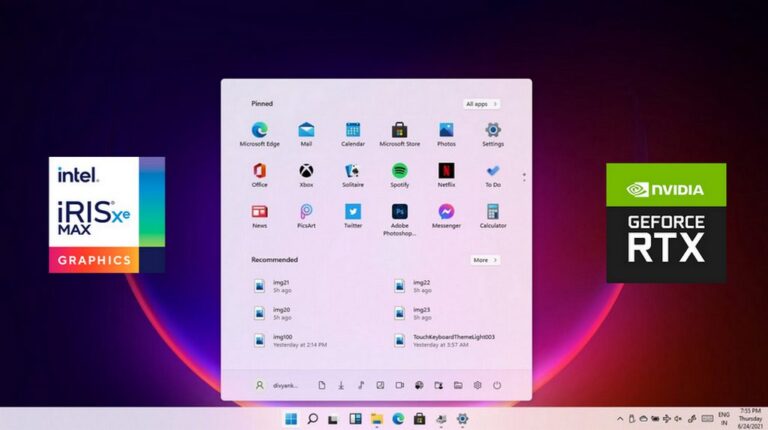Launch the pinned Messenger app
The image size is (768, 430).
coord(446,216)
